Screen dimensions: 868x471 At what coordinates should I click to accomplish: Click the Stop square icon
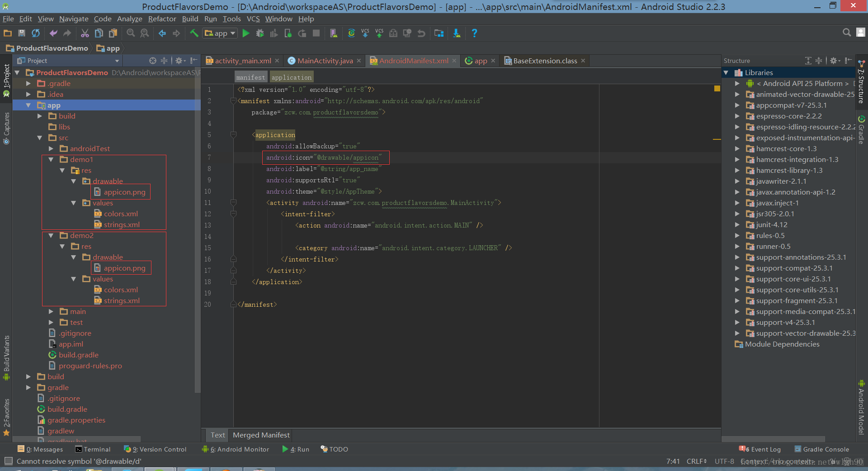pos(316,33)
